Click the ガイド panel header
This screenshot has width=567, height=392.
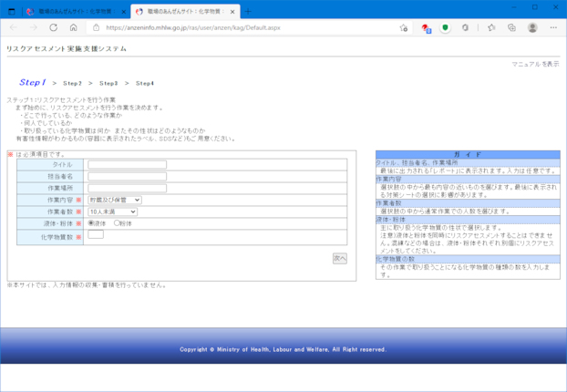point(468,155)
